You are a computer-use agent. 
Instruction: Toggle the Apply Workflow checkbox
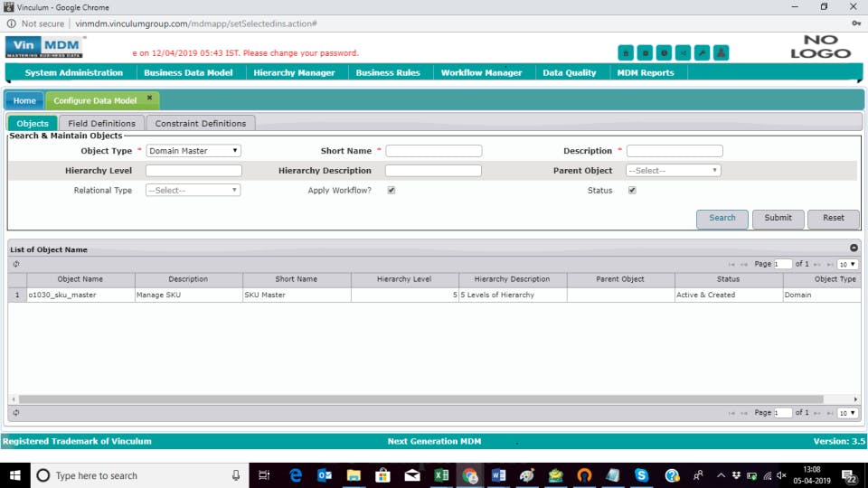pos(392,191)
